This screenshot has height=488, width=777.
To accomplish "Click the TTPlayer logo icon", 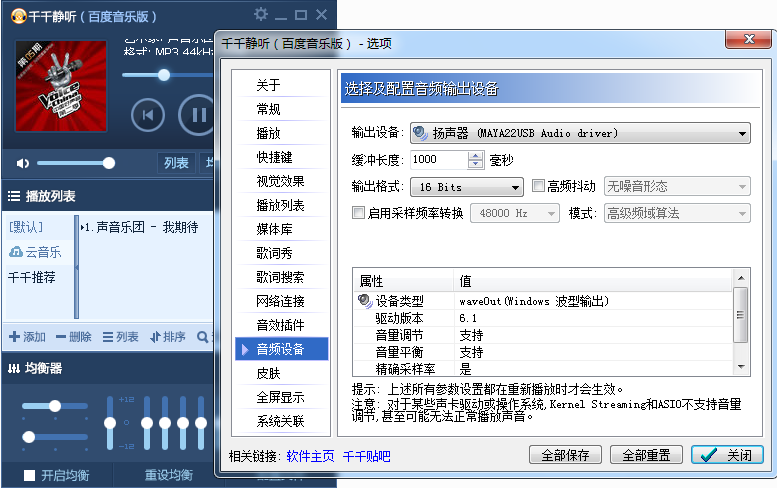I will pos(18,16).
